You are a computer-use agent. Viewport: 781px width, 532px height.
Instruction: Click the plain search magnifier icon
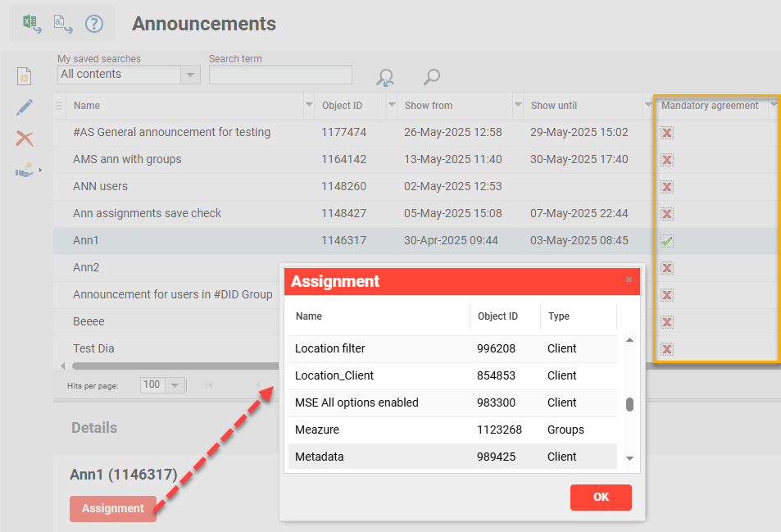click(430, 77)
